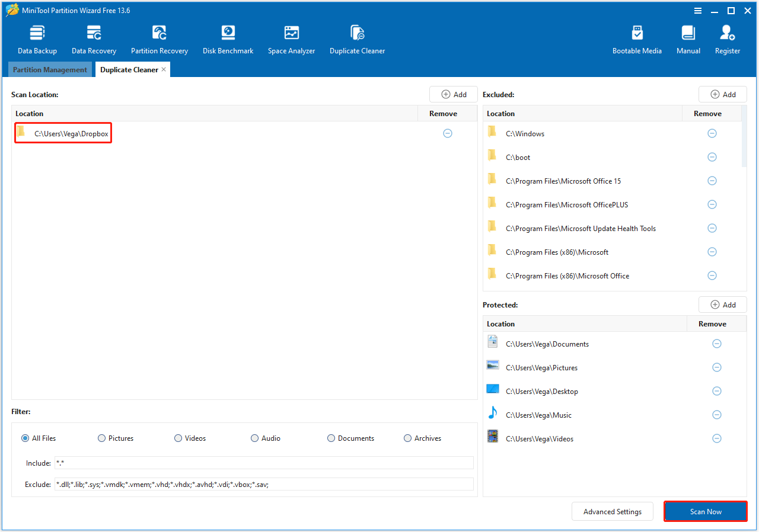
Task: Click Scan Now
Action: [x=706, y=511]
